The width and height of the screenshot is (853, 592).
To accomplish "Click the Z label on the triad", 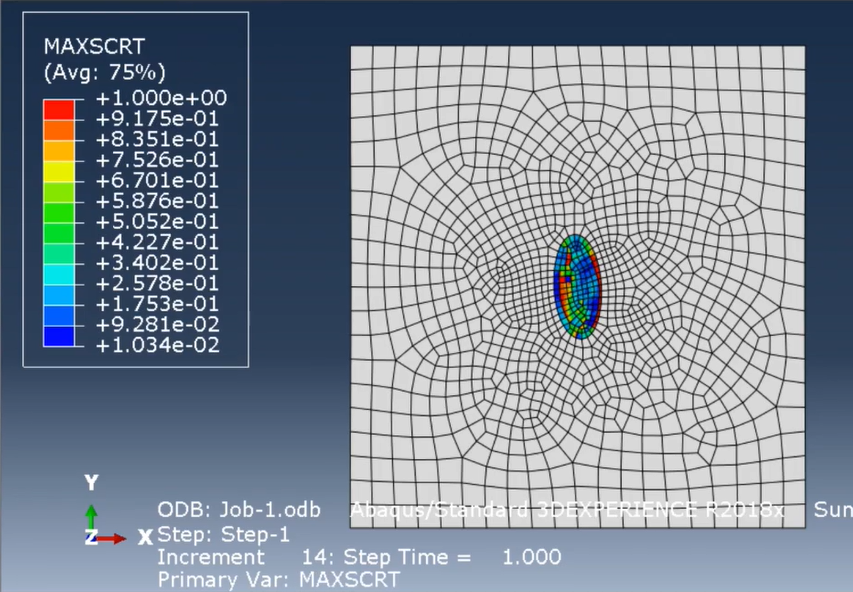I will point(91,538).
